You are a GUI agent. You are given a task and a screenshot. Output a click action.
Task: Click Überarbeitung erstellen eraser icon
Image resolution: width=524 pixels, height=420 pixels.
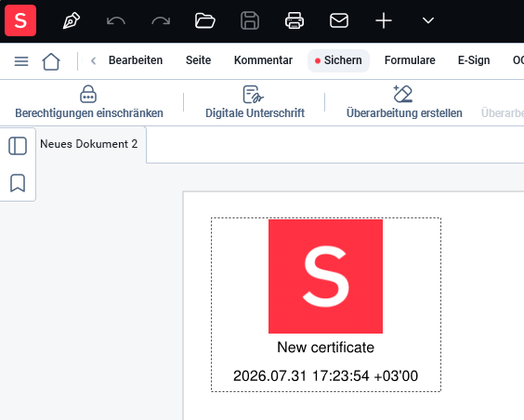[x=403, y=94]
